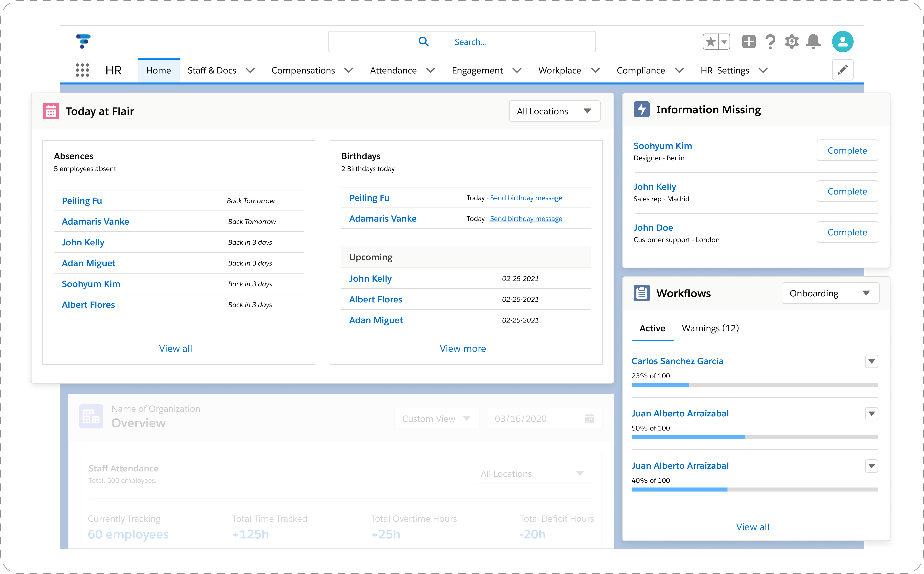Click the global add plus icon

click(749, 42)
